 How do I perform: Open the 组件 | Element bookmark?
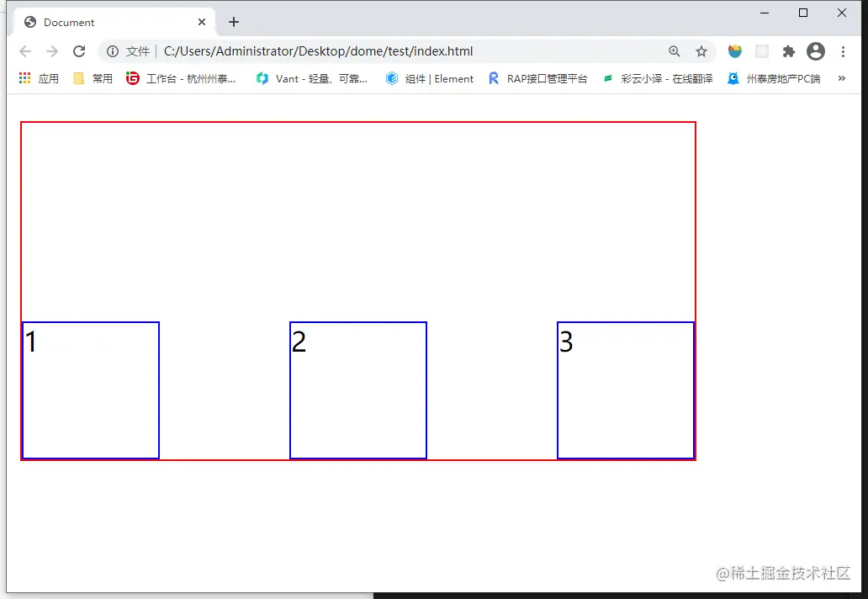point(430,78)
